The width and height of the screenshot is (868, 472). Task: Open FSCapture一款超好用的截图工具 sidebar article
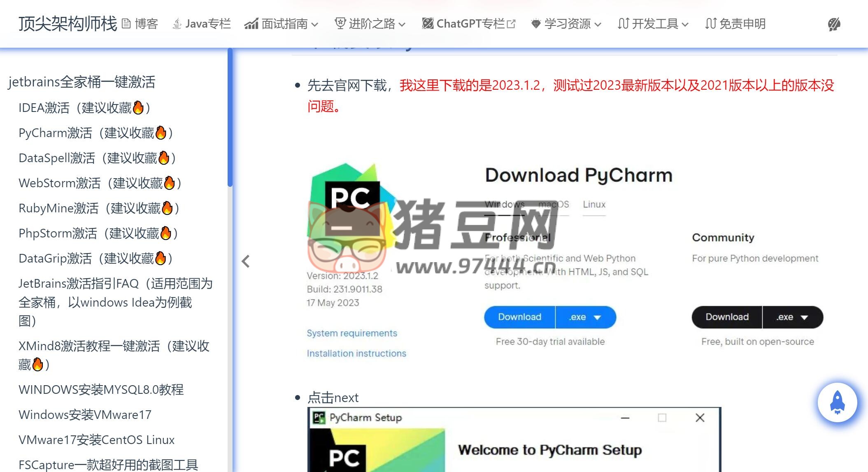[108, 465]
